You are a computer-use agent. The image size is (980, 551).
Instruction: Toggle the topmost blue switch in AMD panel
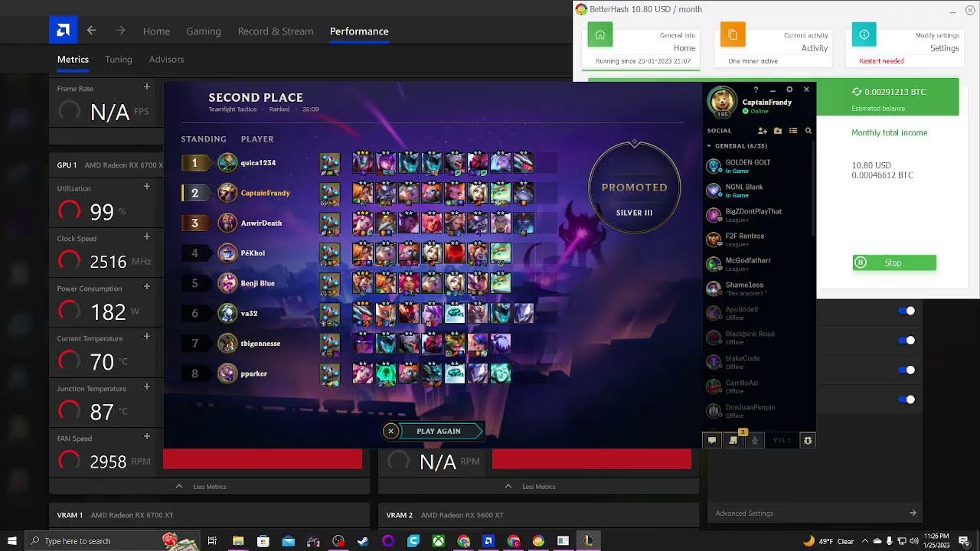(x=906, y=311)
